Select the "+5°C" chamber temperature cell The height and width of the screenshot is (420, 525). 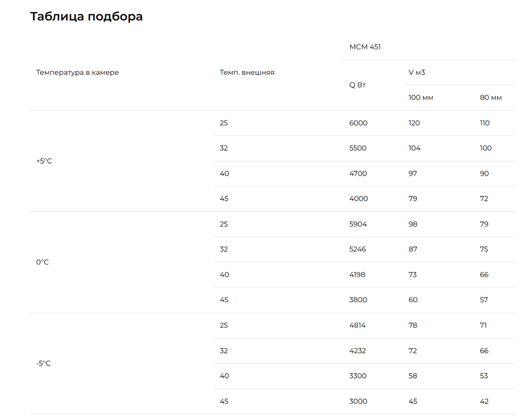point(44,161)
